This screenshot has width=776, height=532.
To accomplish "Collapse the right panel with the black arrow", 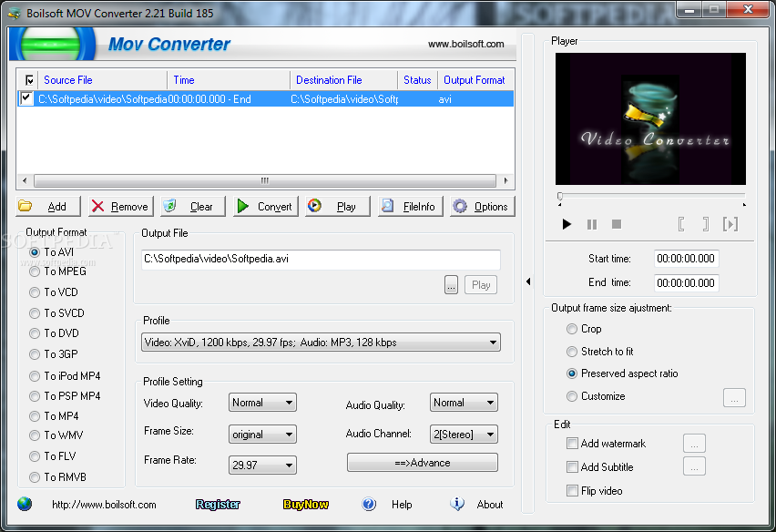I will click(528, 281).
